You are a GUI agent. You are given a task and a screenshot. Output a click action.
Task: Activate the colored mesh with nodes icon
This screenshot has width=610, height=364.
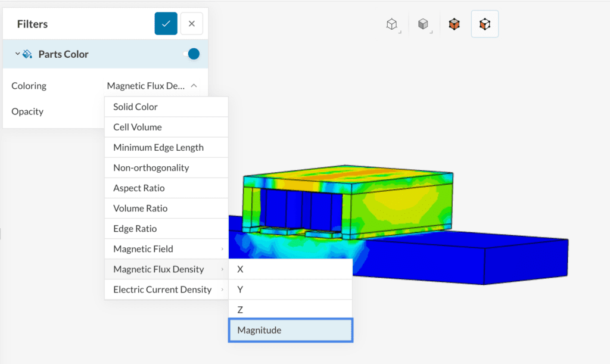click(454, 25)
